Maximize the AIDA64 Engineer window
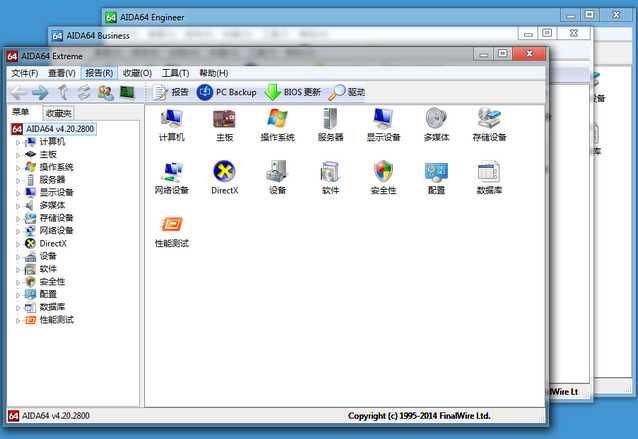The width and height of the screenshot is (638, 439). (x=589, y=15)
